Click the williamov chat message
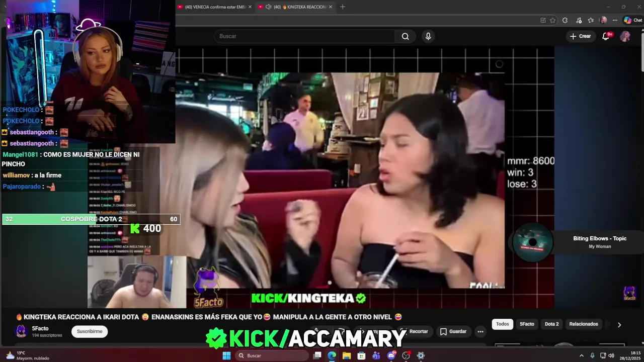This screenshot has width=644, height=362. pos(32,175)
